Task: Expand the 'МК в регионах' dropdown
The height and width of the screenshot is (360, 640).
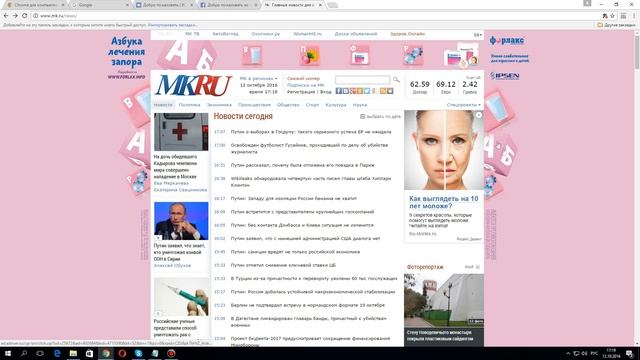Action: coord(258,78)
